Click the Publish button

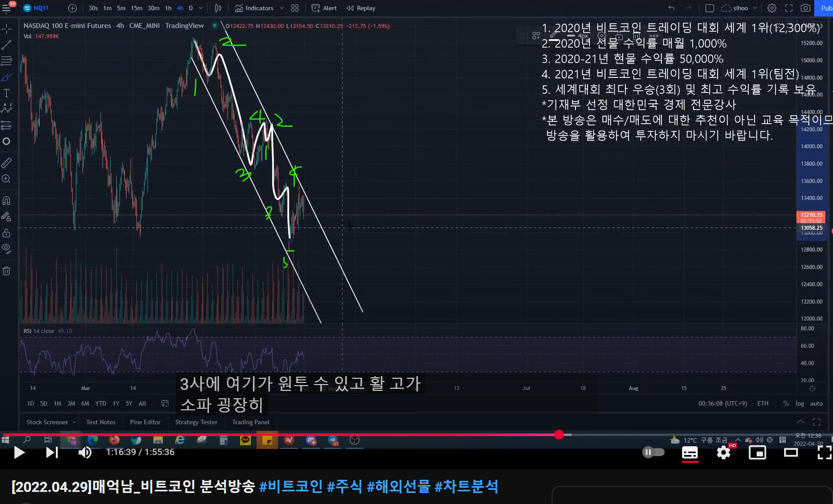(x=824, y=8)
